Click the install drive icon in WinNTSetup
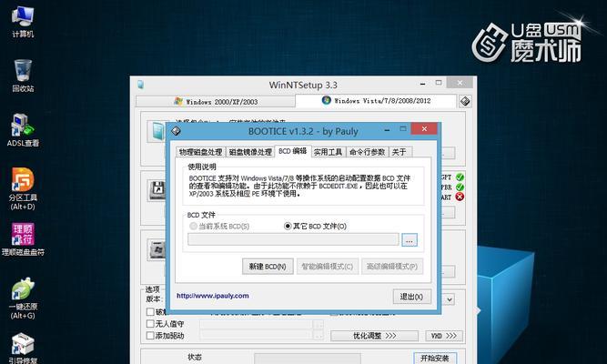The image size is (607, 364). pos(157,249)
